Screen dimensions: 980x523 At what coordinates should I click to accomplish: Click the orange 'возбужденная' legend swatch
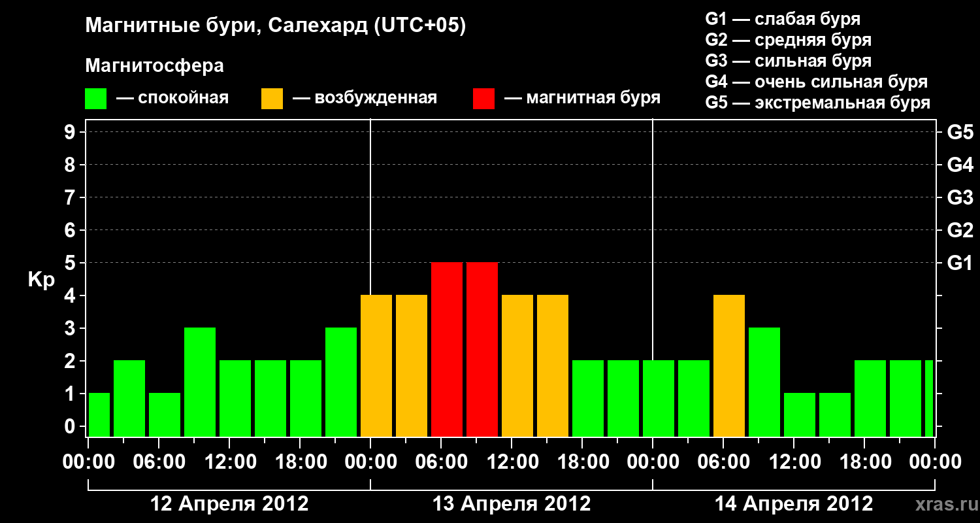point(272,99)
